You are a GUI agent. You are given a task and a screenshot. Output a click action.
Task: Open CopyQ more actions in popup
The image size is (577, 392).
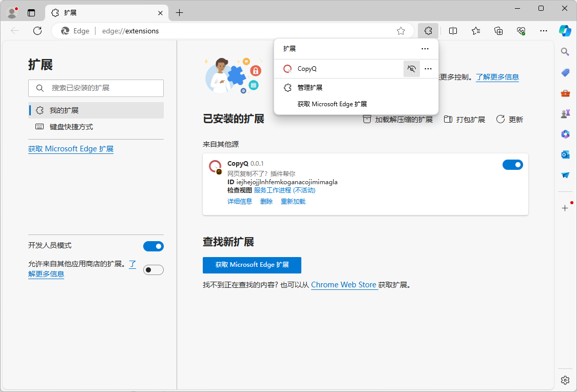click(x=428, y=69)
